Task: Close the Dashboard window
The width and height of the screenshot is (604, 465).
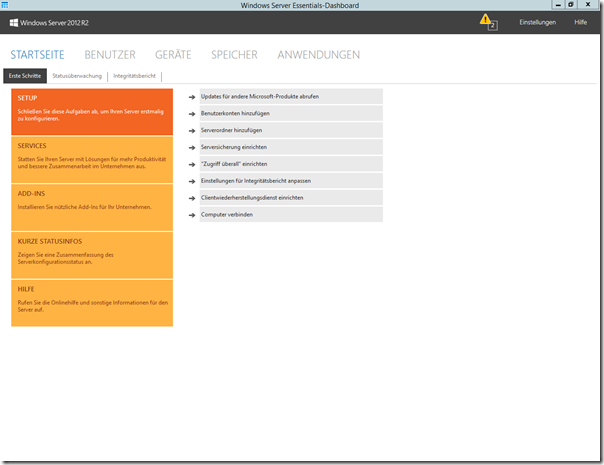Action: [x=588, y=5]
